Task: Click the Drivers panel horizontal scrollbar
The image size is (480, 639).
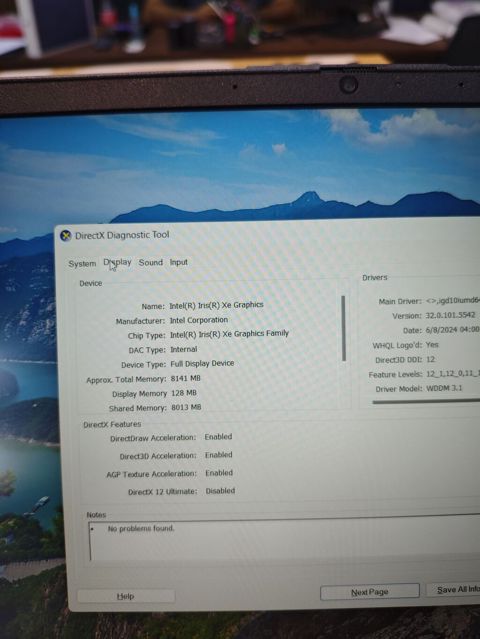Action: click(426, 402)
